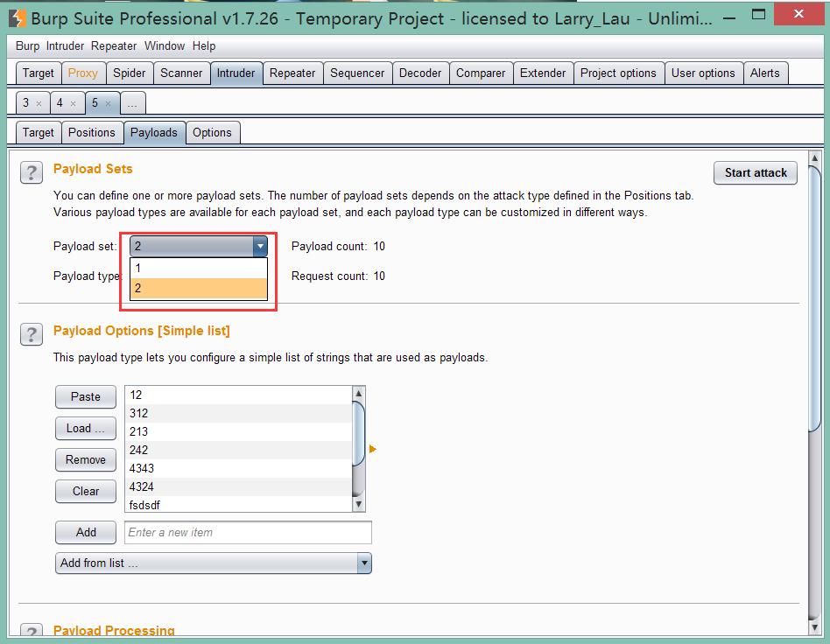
Task: Minimize the Burp Suite window
Action: pyautogui.click(x=729, y=18)
